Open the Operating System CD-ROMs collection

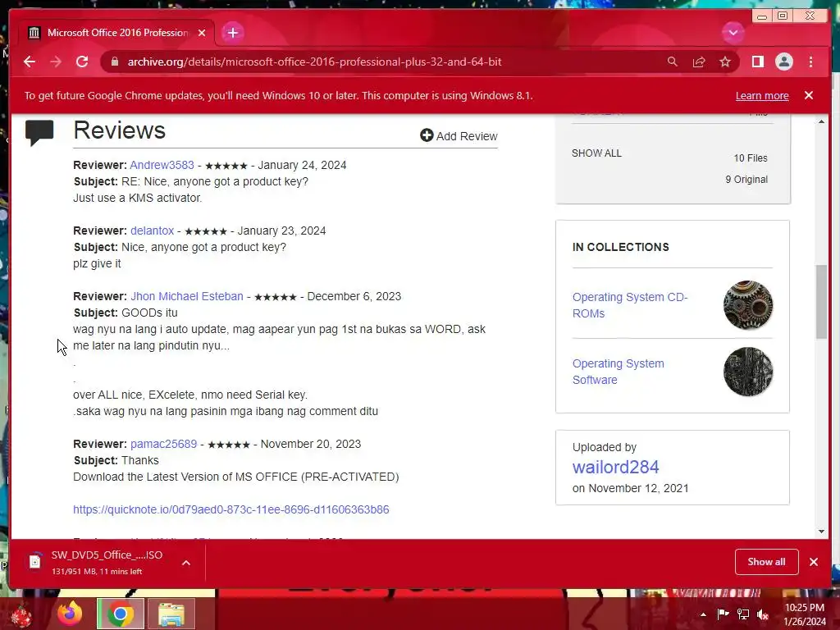pyautogui.click(x=630, y=305)
